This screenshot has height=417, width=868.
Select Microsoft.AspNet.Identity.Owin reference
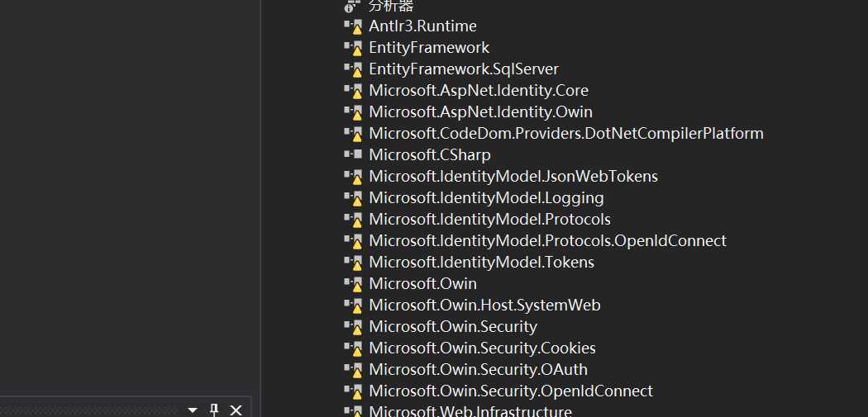[480, 112]
